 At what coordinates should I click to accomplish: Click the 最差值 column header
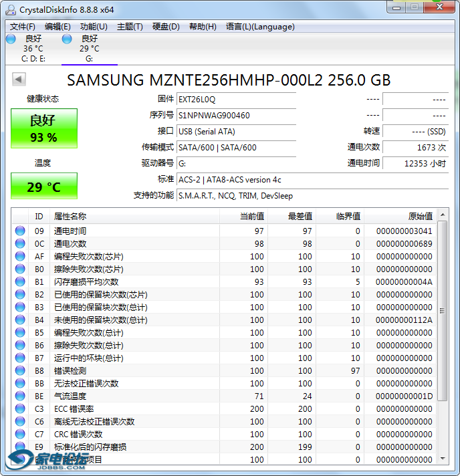(x=292, y=217)
